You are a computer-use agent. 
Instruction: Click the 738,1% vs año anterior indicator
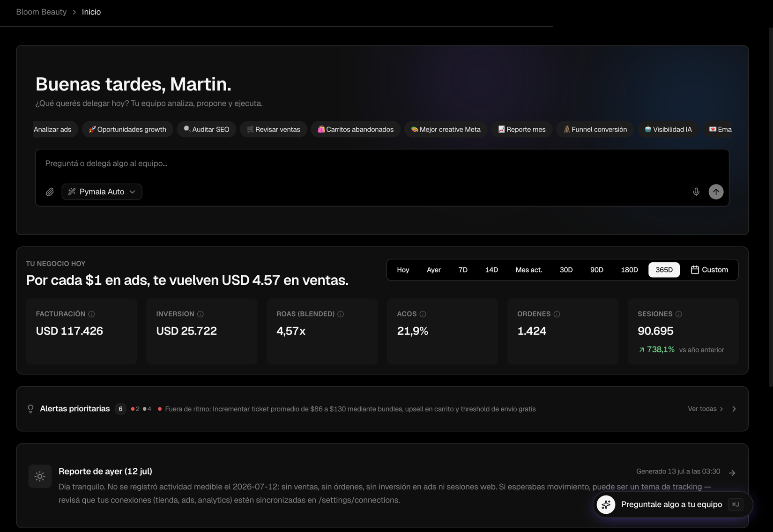[681, 349]
